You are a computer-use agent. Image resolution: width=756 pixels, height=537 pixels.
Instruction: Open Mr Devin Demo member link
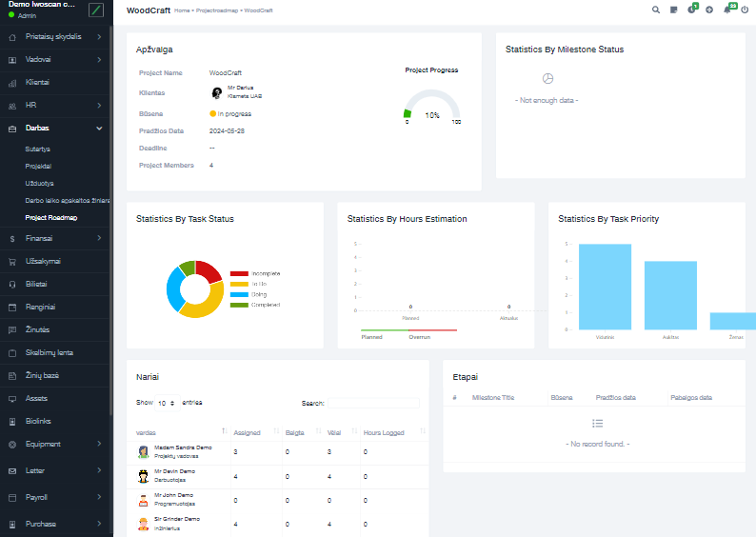(x=174, y=471)
